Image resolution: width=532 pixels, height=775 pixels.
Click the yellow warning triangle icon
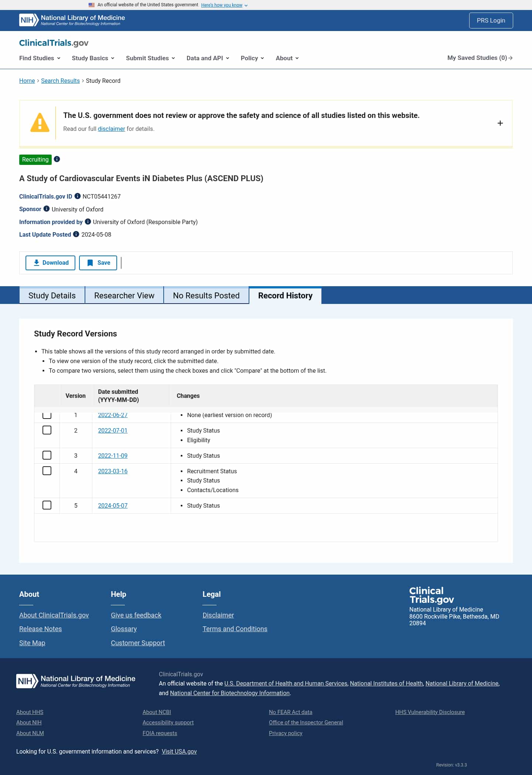point(40,123)
